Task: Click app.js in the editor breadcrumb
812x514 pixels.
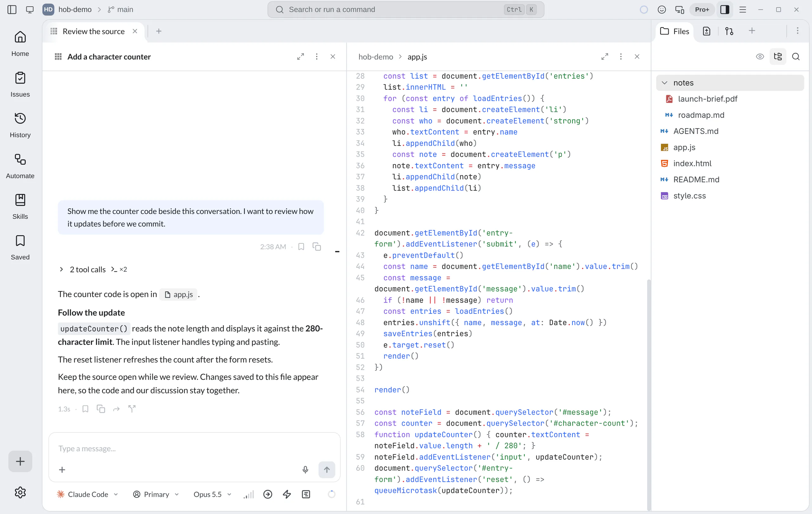Action: [x=417, y=57]
